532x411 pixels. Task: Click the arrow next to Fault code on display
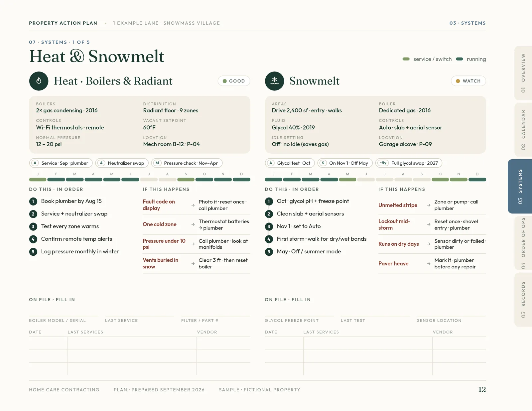193,205
